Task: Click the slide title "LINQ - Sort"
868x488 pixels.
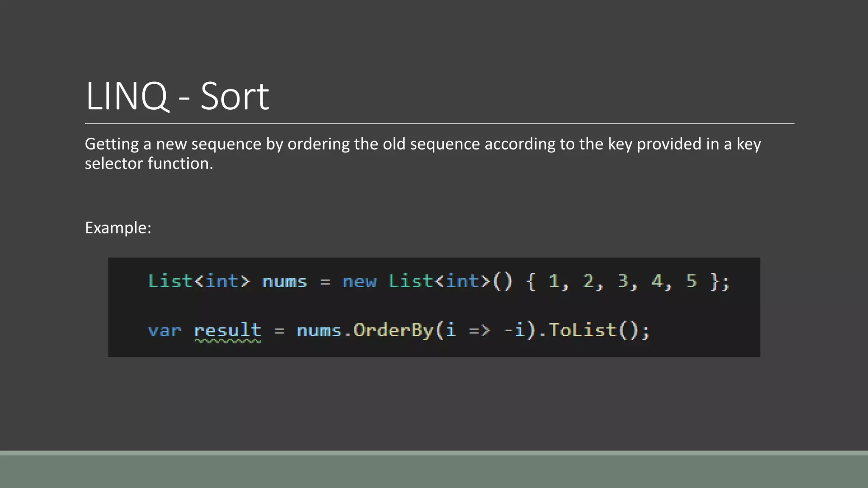Action: (x=177, y=97)
